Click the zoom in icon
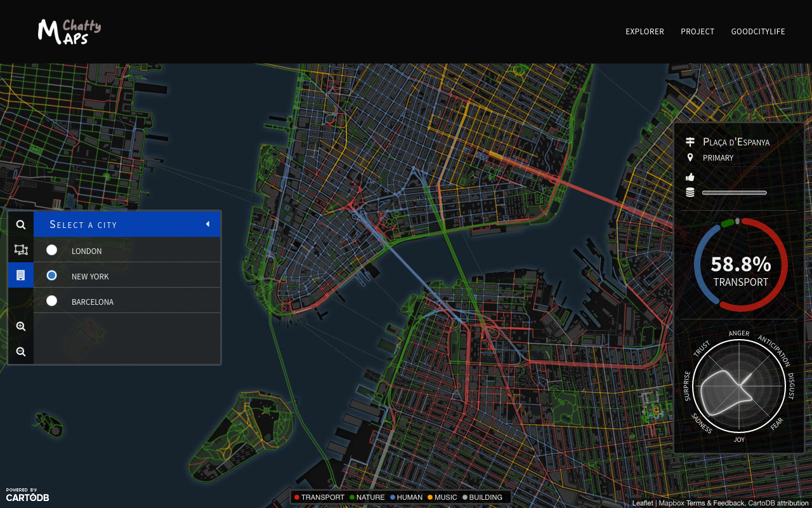The image size is (812, 508). (20, 326)
